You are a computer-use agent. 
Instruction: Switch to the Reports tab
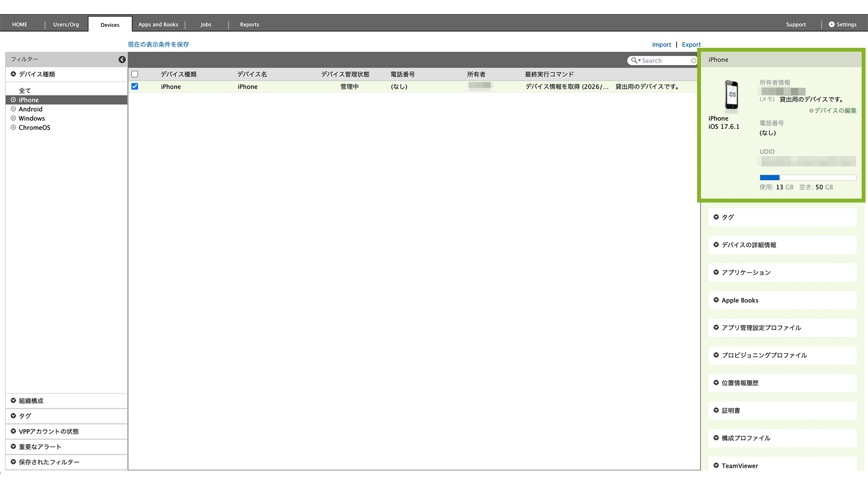pyautogui.click(x=249, y=24)
